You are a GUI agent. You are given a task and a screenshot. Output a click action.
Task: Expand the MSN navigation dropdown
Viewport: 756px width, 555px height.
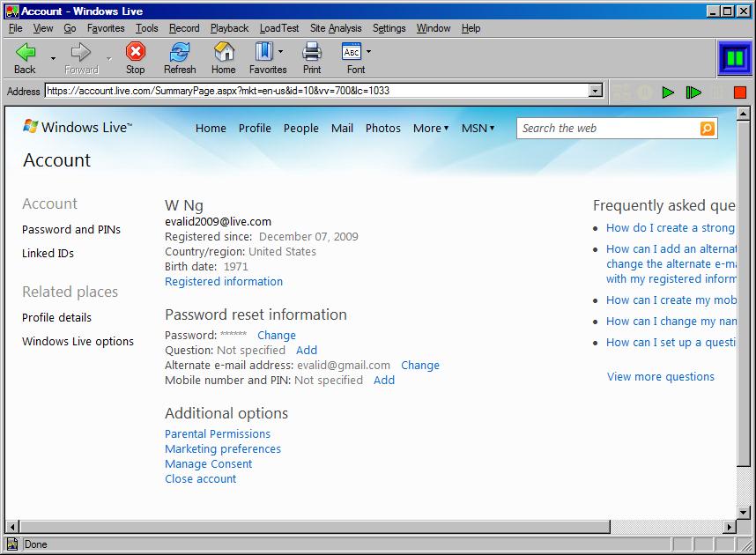pyautogui.click(x=478, y=129)
